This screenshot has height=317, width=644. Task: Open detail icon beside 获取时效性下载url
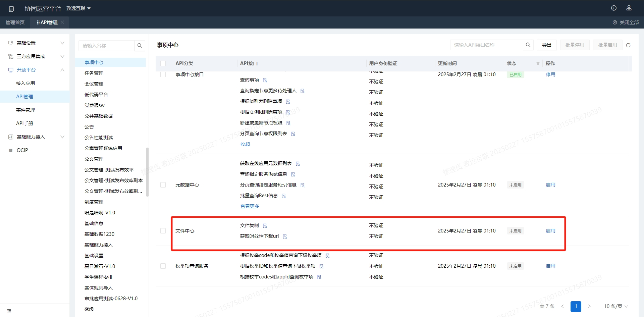(285, 236)
